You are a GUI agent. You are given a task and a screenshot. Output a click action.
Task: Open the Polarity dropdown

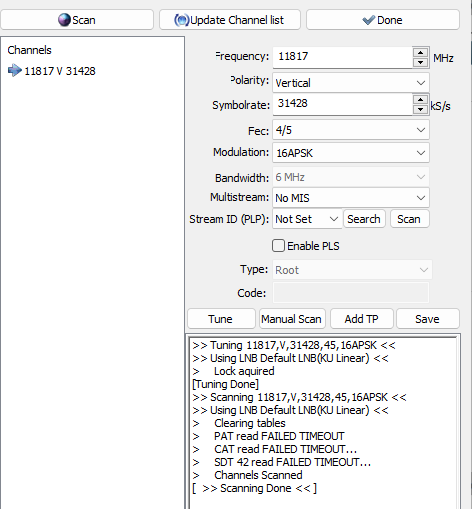click(x=351, y=83)
